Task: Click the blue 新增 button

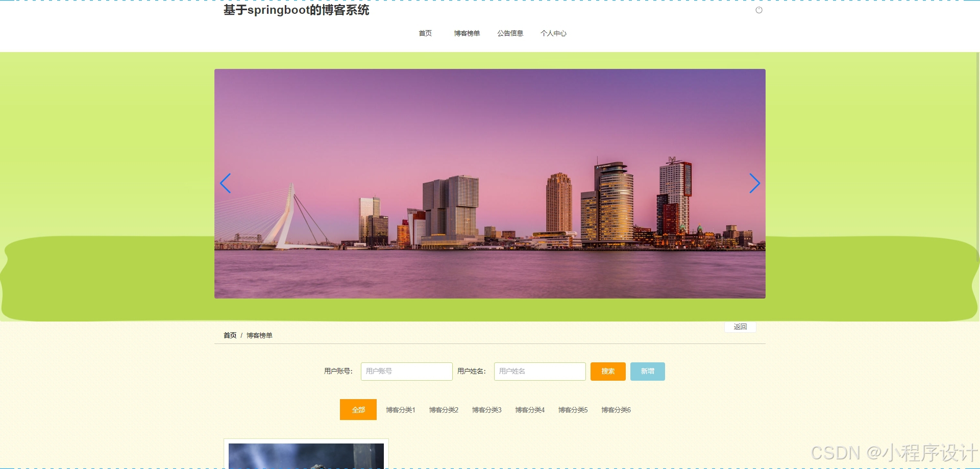Action: [x=648, y=372]
